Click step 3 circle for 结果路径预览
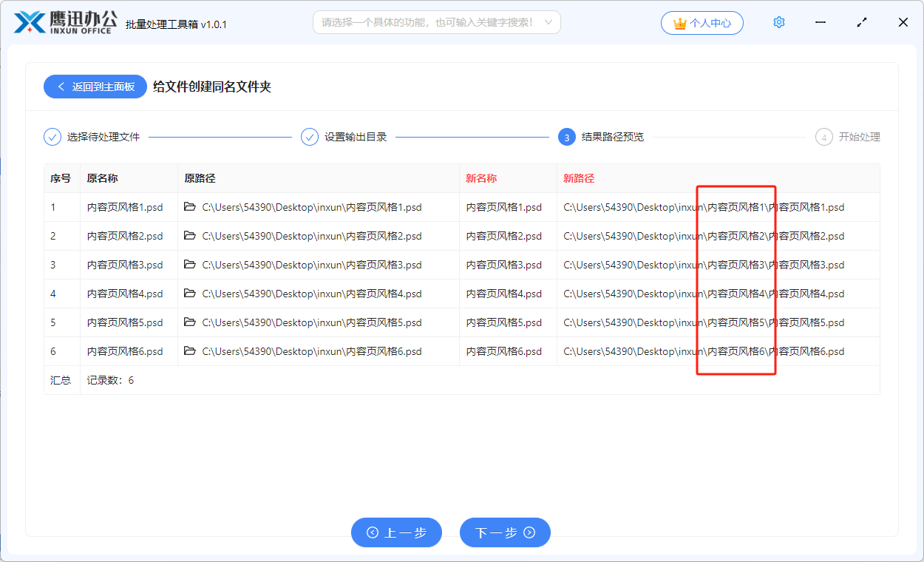924x562 pixels. point(567,137)
